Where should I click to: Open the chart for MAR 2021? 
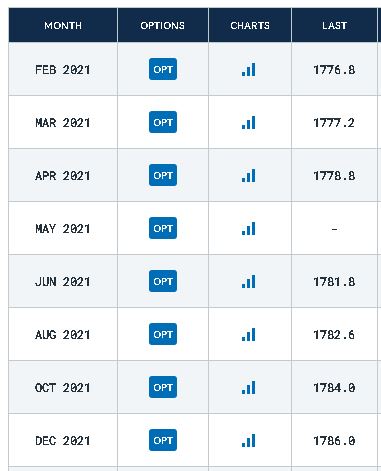(249, 123)
